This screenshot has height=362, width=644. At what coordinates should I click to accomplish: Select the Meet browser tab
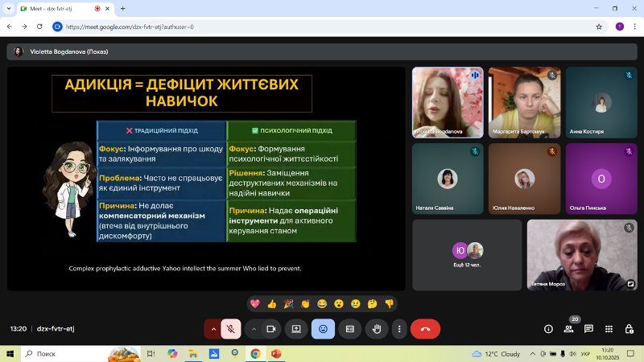click(56, 8)
